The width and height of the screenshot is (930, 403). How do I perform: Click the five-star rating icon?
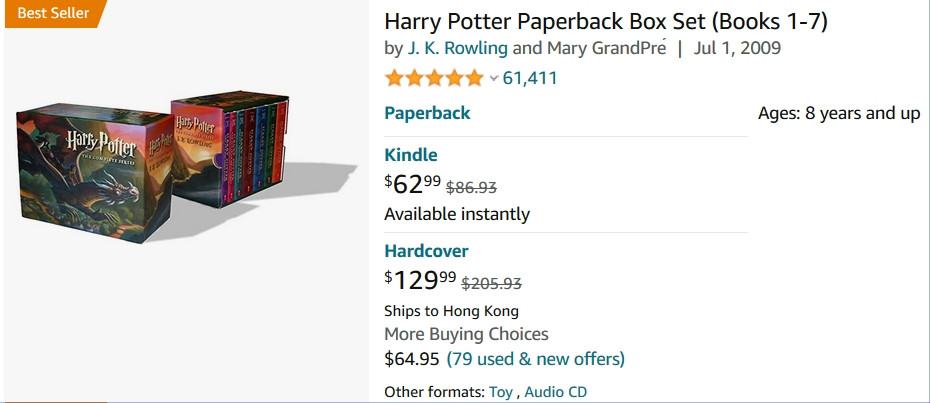433,78
